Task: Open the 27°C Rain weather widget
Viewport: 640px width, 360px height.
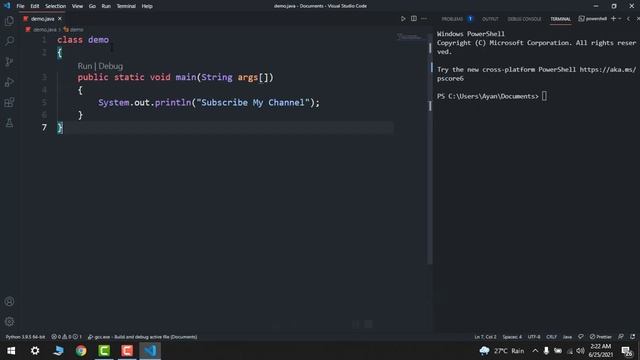Action: pyautogui.click(x=502, y=351)
